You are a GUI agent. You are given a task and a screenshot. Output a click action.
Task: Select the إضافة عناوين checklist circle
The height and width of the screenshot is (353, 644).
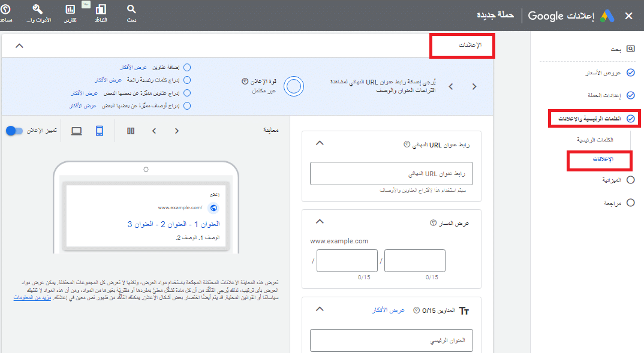pos(187,67)
